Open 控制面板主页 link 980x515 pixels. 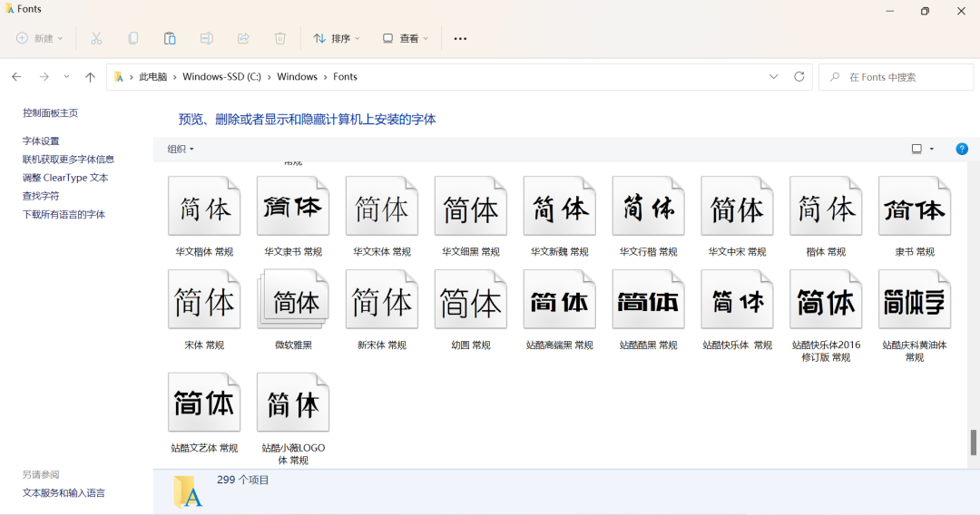pyautogui.click(x=51, y=113)
